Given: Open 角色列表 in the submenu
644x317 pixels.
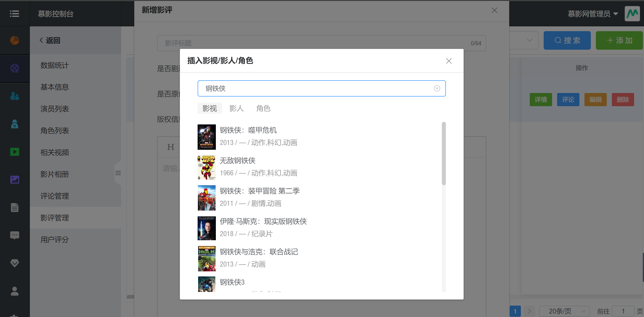Looking at the screenshot, I should 75,130.
